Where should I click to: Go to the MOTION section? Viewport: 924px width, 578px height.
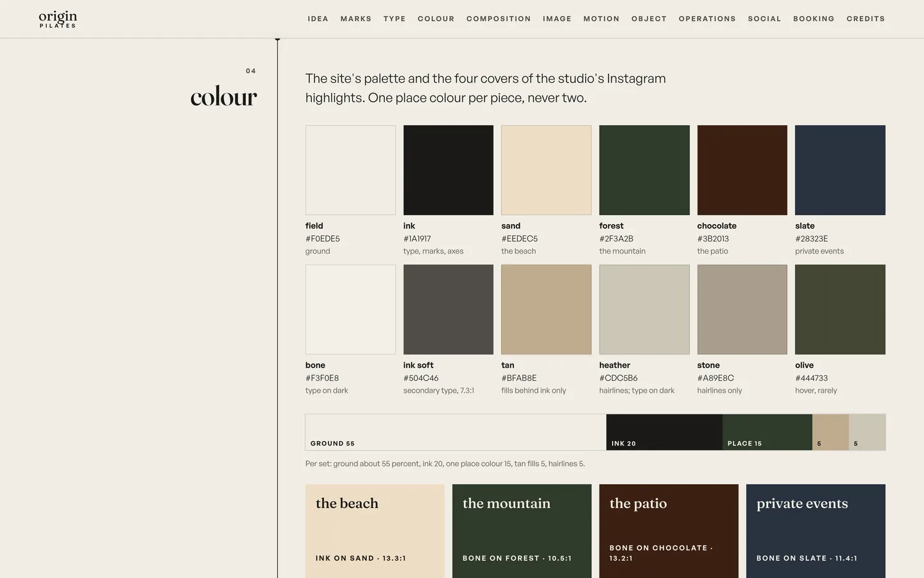[x=601, y=19]
